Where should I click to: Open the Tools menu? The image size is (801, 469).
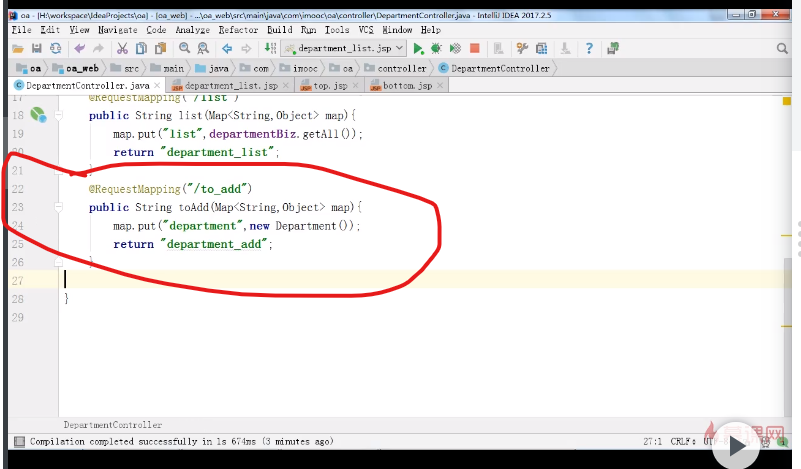(337, 30)
